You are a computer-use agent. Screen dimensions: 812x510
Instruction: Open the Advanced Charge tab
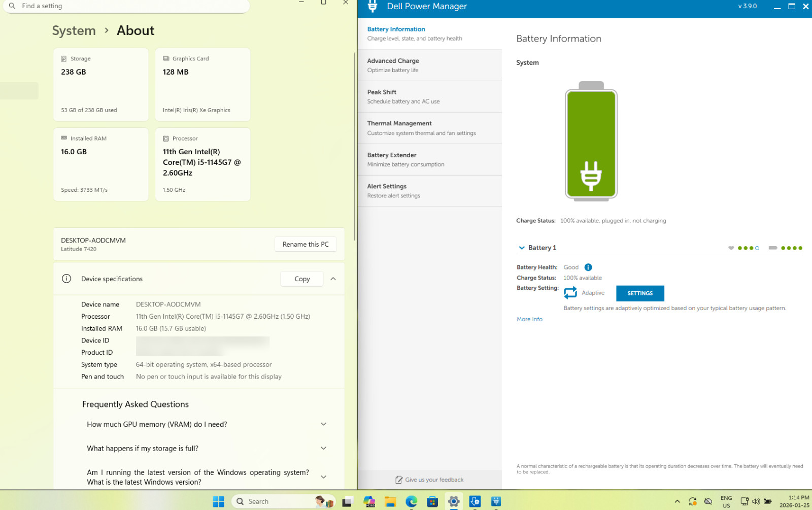pos(430,65)
